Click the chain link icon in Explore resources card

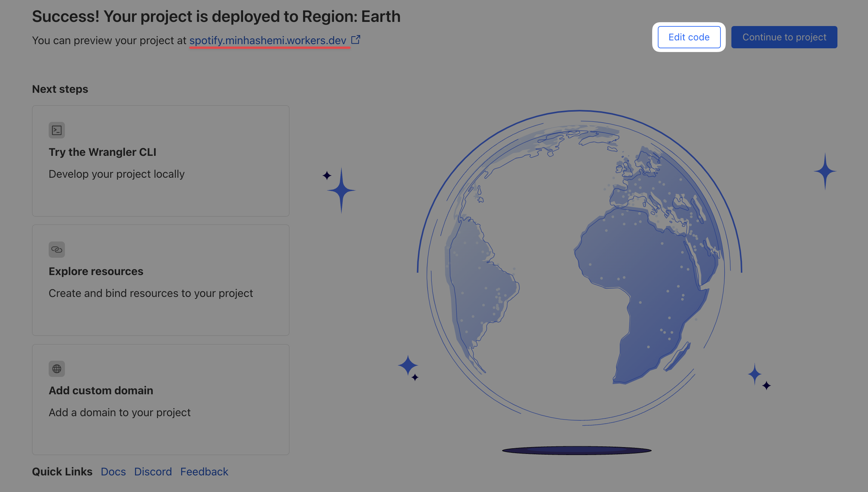point(57,249)
